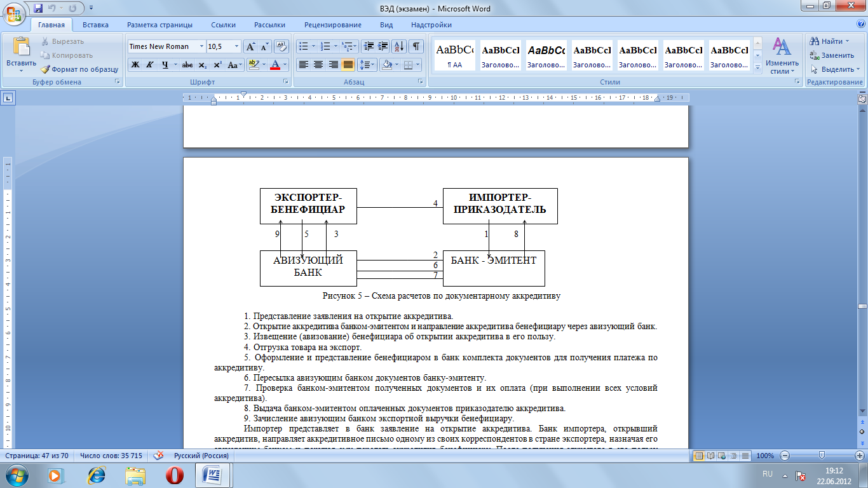Click the zoom slider handle

coord(822,456)
